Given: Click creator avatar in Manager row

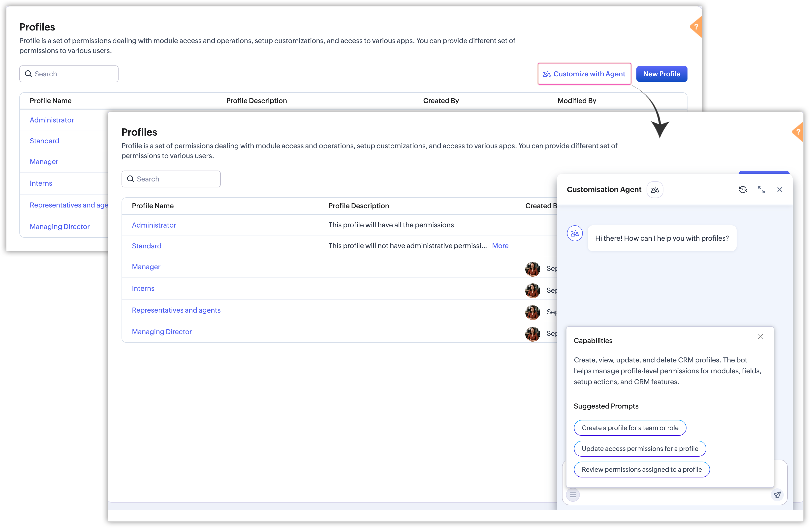Looking at the screenshot, I should (532, 269).
